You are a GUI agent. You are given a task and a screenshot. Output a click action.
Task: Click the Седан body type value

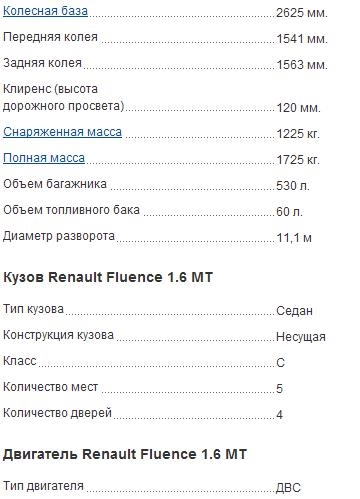pyautogui.click(x=294, y=311)
